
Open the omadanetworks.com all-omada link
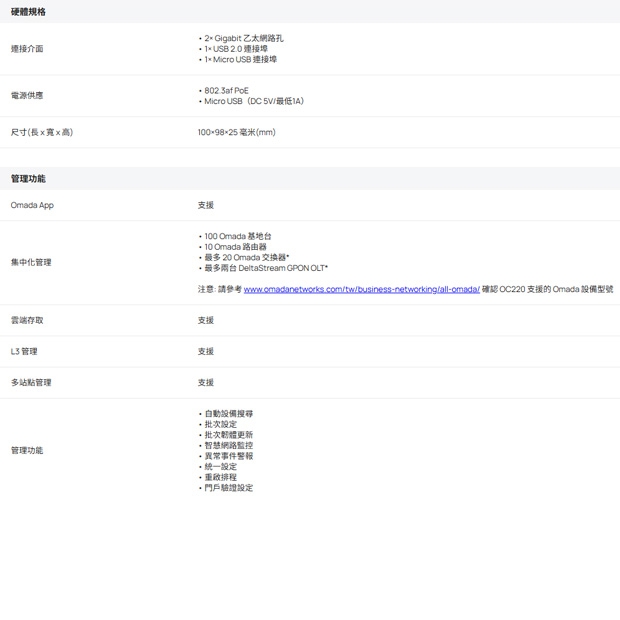361,289
